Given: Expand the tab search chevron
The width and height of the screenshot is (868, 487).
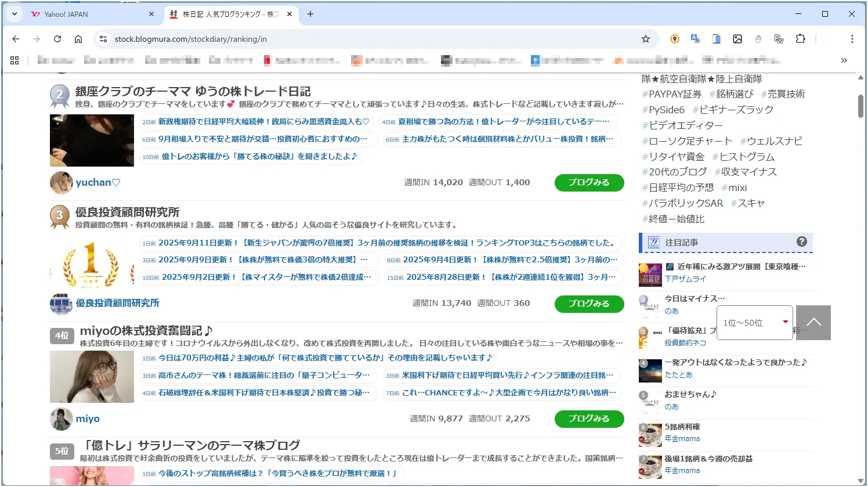Looking at the screenshot, I should pyautogui.click(x=15, y=14).
